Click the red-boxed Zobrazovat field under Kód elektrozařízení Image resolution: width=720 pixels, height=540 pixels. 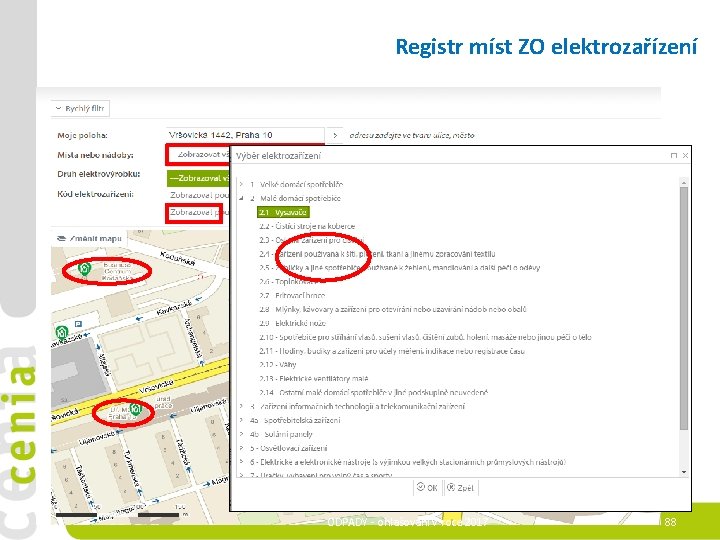click(194, 213)
